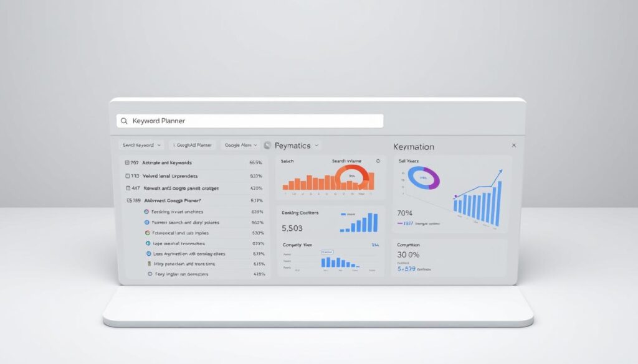Focus the Keyword Planner search field
This screenshot has width=638, height=364.
250,121
